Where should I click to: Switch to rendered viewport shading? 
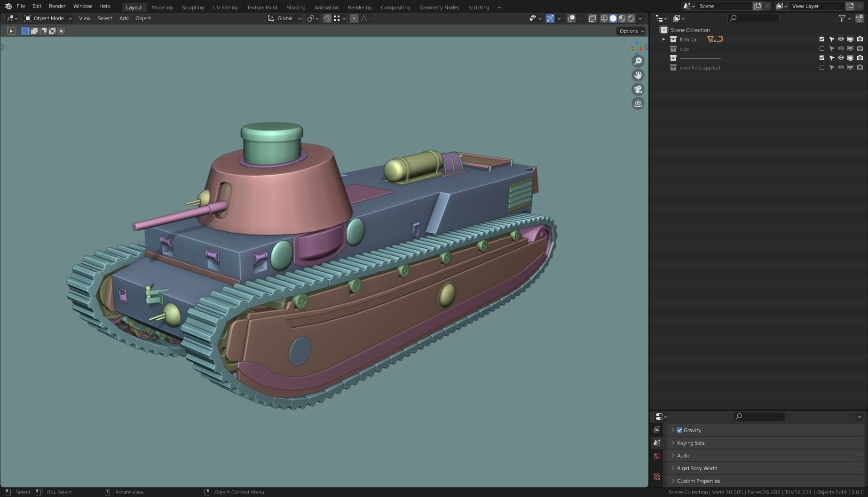pos(631,18)
